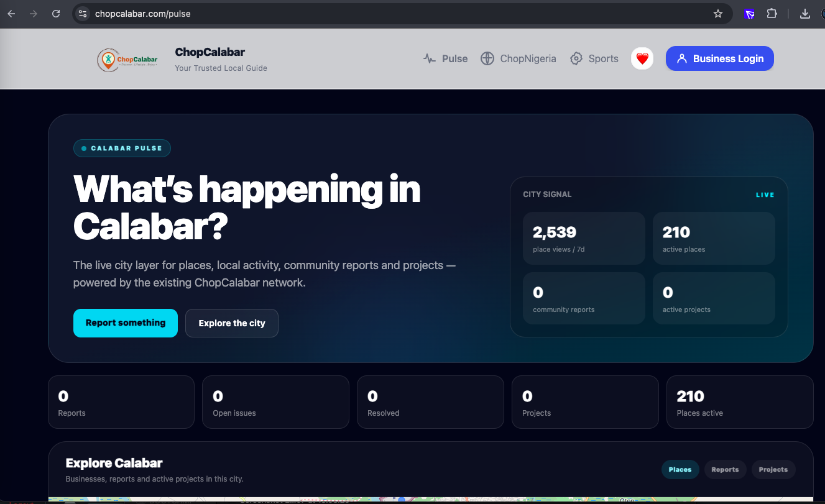Click the Sports icon in navigation
Image resolution: width=825 pixels, height=504 pixels.
click(576, 59)
